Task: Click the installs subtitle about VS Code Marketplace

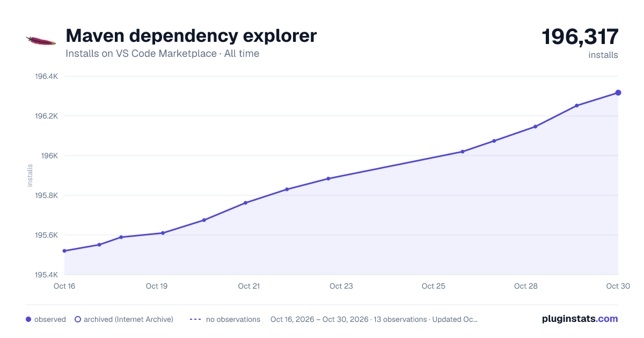Action: [x=162, y=54]
